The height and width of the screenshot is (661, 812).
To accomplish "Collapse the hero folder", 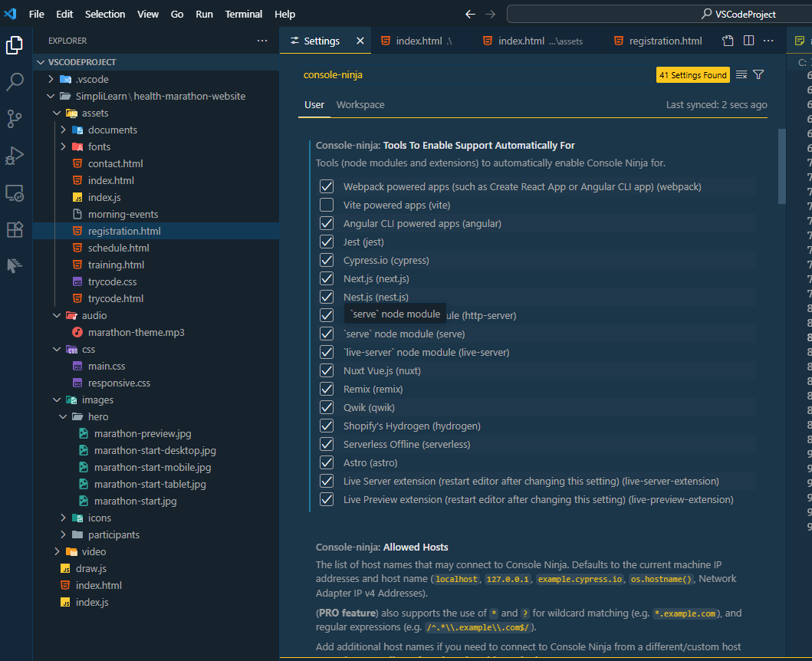I will tap(63, 416).
